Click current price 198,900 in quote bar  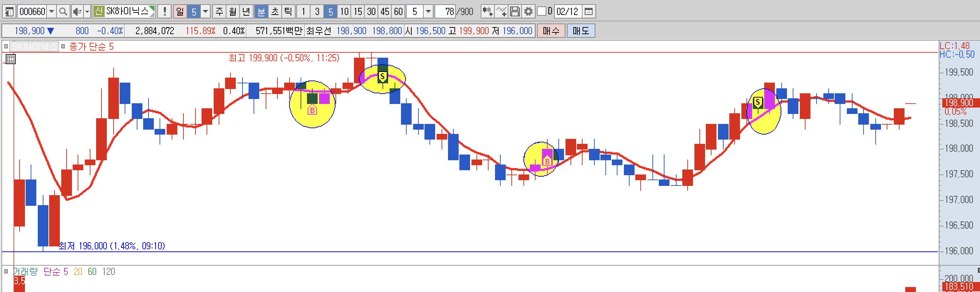point(29,31)
